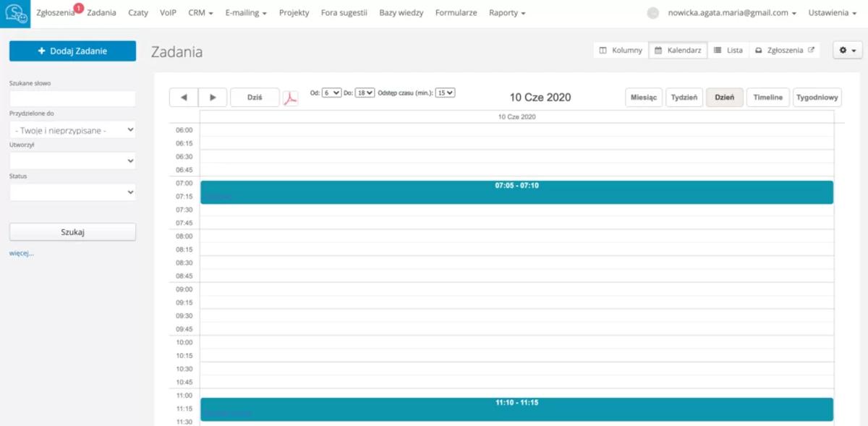Viewport: 868px width, 426px height.
Task: Expand the Raporty dropdown menu
Action: click(507, 13)
